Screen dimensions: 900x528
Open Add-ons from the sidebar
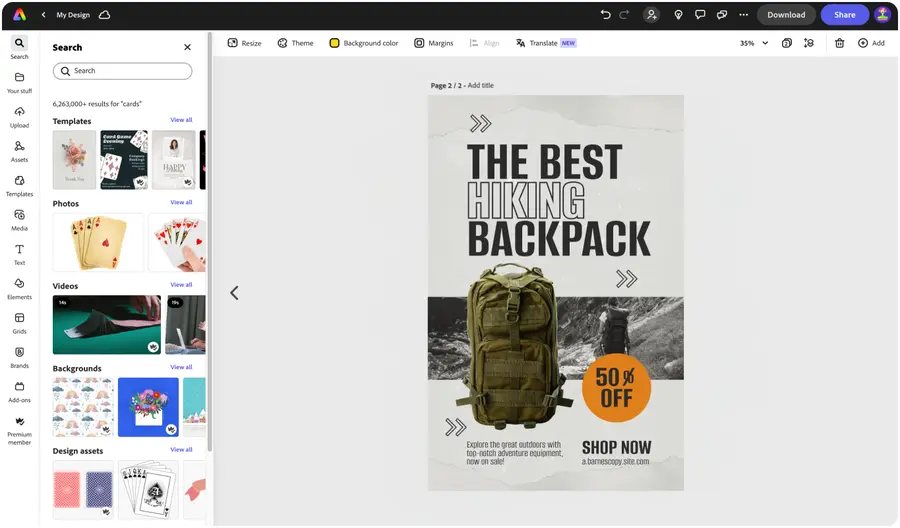[x=19, y=391]
